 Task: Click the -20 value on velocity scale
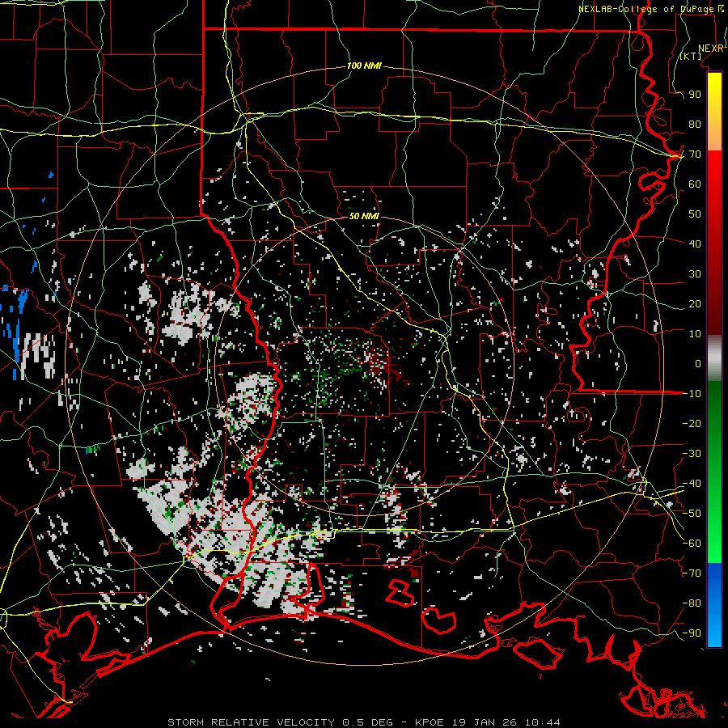692,423
